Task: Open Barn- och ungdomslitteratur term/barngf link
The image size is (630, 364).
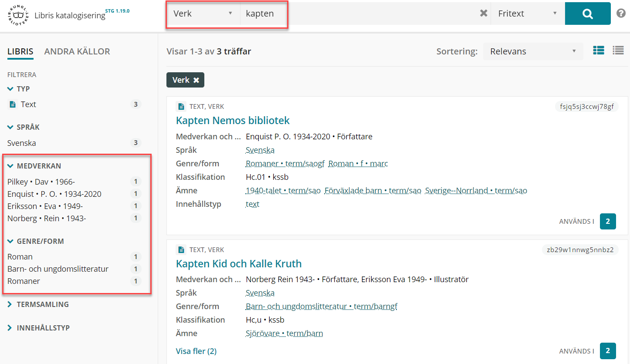Action: [322, 307]
